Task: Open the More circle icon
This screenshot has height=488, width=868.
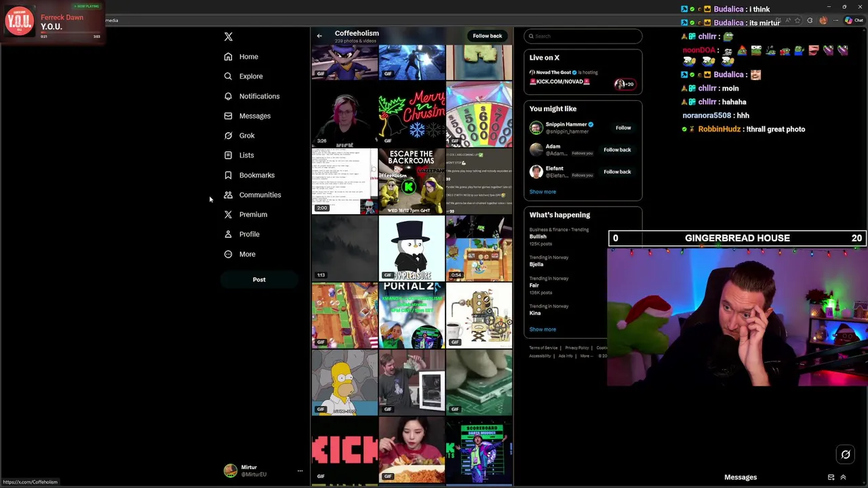Action: click(x=228, y=254)
